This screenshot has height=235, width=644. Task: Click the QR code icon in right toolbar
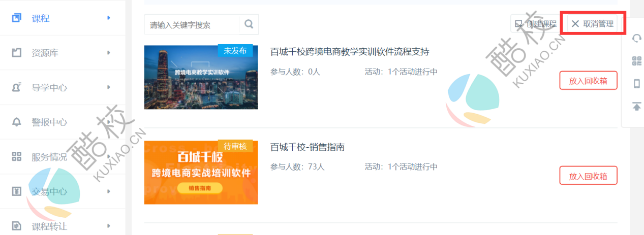[x=636, y=61]
